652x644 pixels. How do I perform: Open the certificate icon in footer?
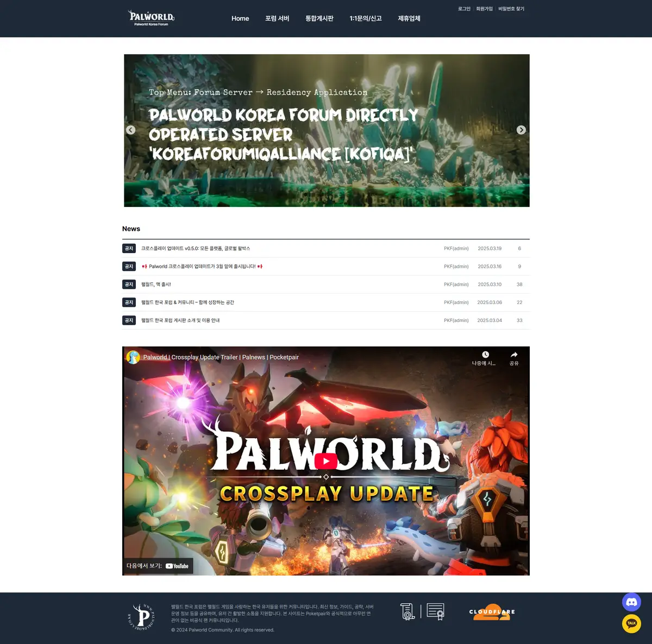pos(436,611)
